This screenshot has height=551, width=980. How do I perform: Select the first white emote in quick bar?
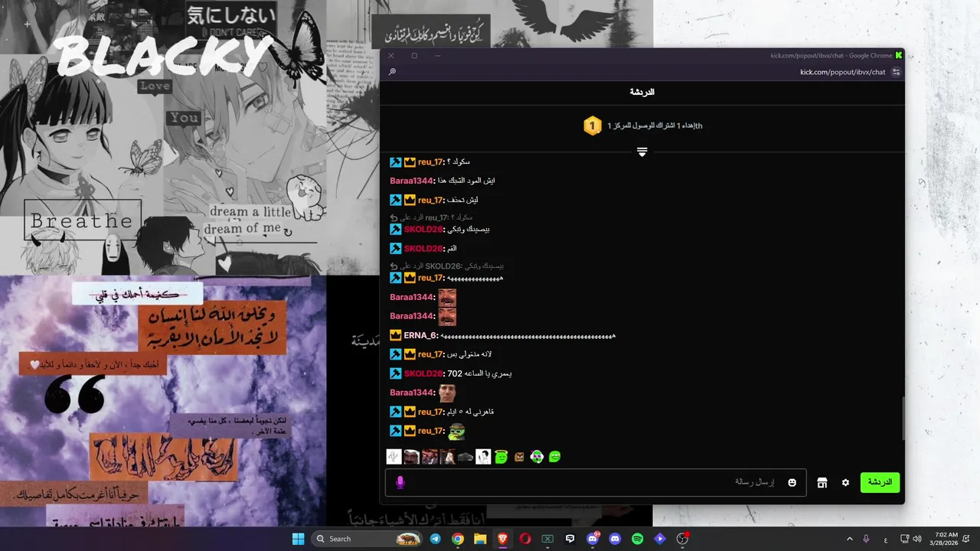click(x=394, y=457)
